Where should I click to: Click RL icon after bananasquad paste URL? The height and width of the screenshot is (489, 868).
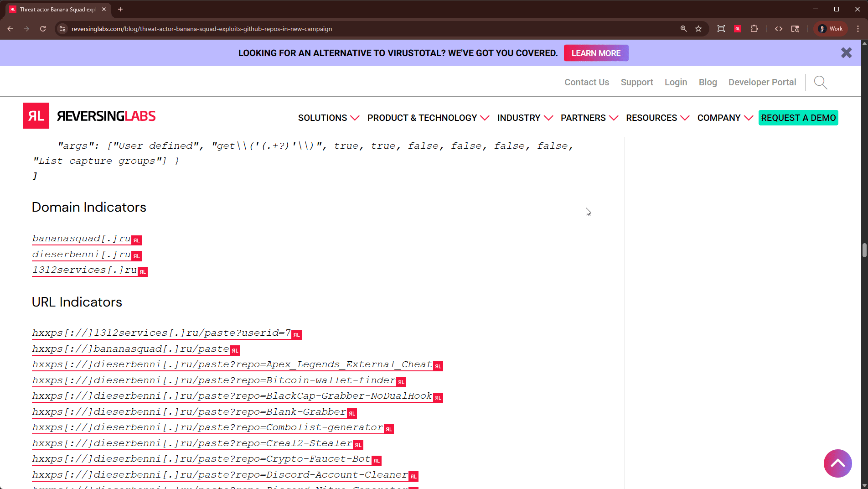coord(235,351)
